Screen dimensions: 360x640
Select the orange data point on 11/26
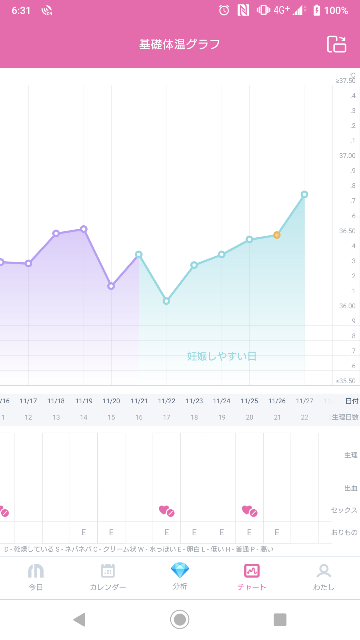coord(277,235)
